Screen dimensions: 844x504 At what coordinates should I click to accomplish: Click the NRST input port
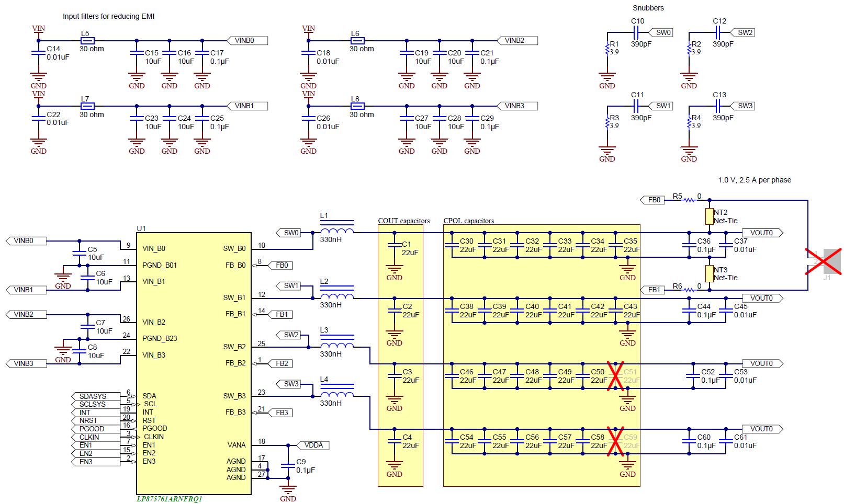click(x=96, y=420)
